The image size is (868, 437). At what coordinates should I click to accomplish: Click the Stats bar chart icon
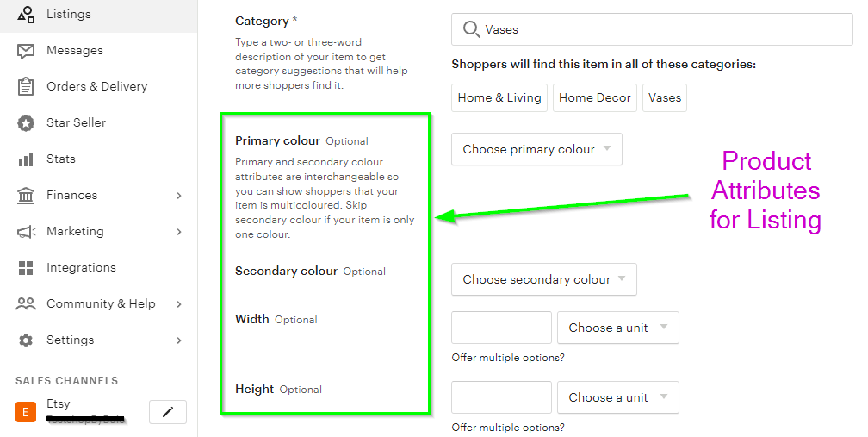26,159
